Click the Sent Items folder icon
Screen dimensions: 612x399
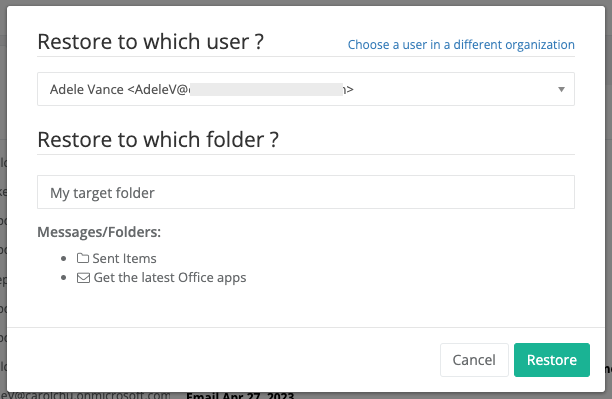click(x=83, y=258)
